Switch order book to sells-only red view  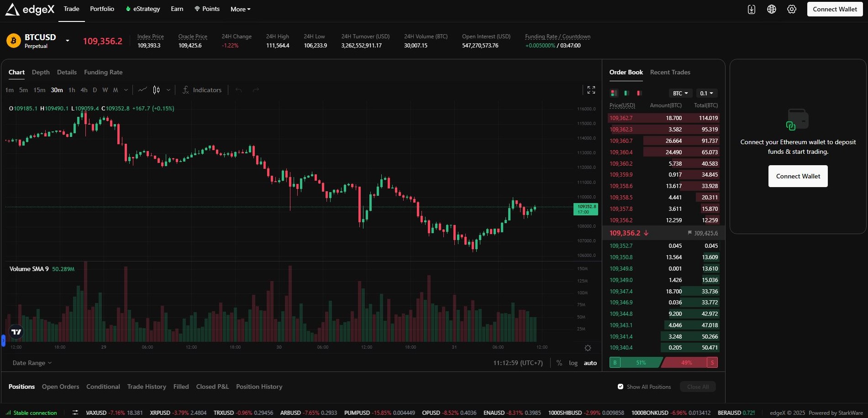pos(638,93)
